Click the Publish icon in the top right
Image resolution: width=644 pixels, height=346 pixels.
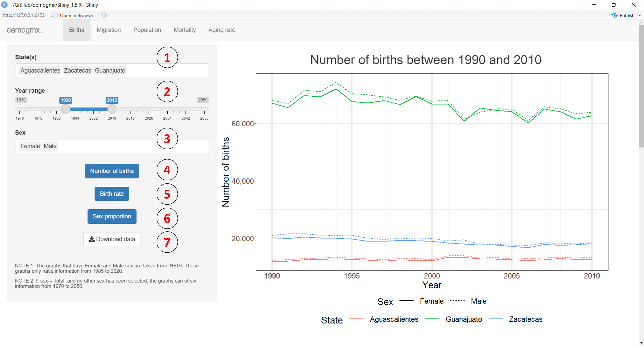(614, 15)
